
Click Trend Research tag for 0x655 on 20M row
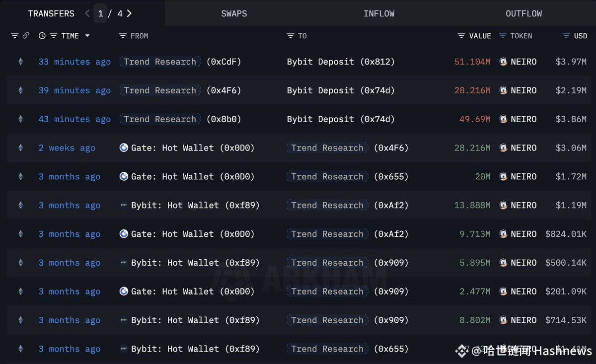coord(327,177)
